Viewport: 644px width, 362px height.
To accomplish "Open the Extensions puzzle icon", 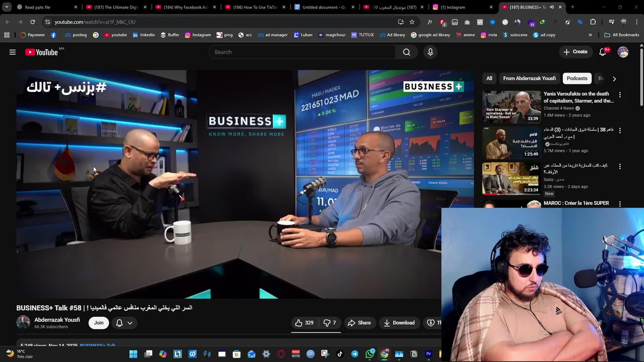I will coord(593,22).
